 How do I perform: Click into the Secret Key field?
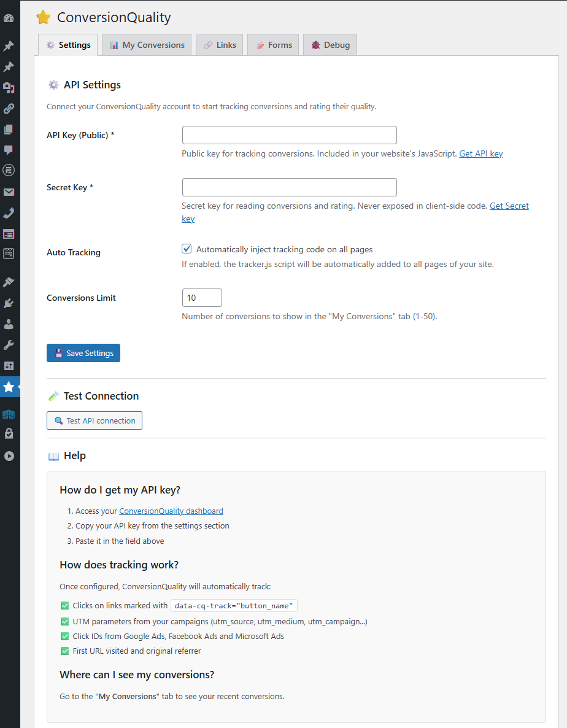click(290, 187)
